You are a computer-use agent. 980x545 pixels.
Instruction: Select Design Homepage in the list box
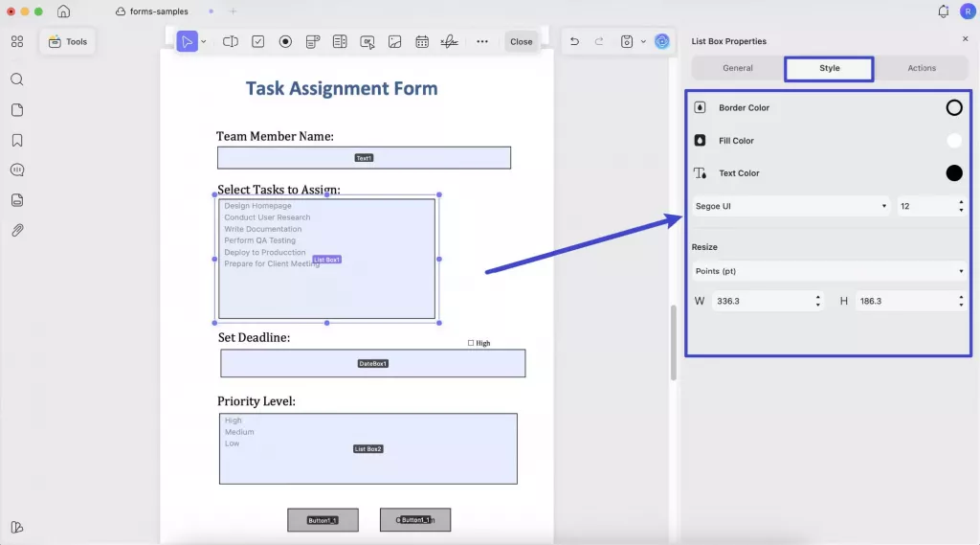pos(257,205)
